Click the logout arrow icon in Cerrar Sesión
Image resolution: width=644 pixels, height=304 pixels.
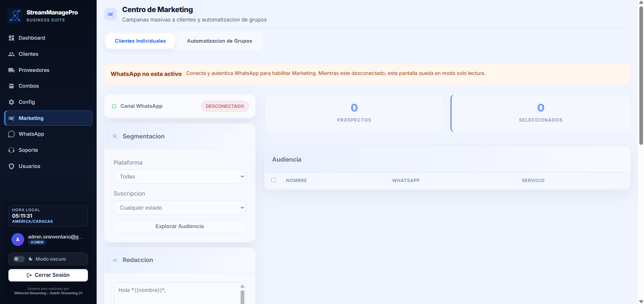click(29, 275)
